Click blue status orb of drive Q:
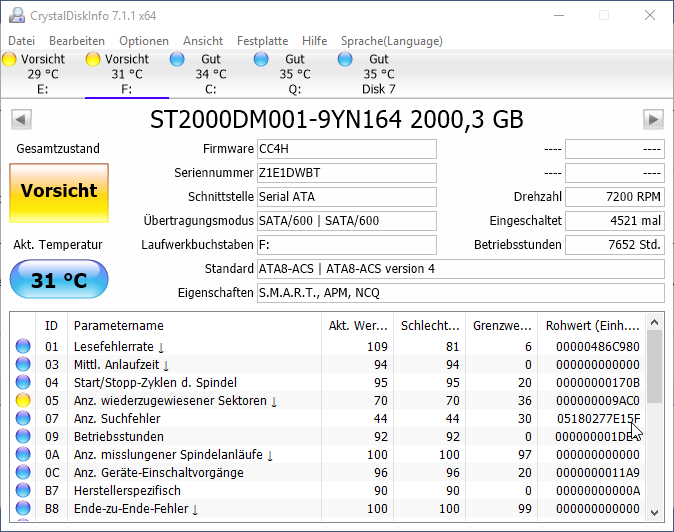674x532 pixels. pyautogui.click(x=261, y=59)
